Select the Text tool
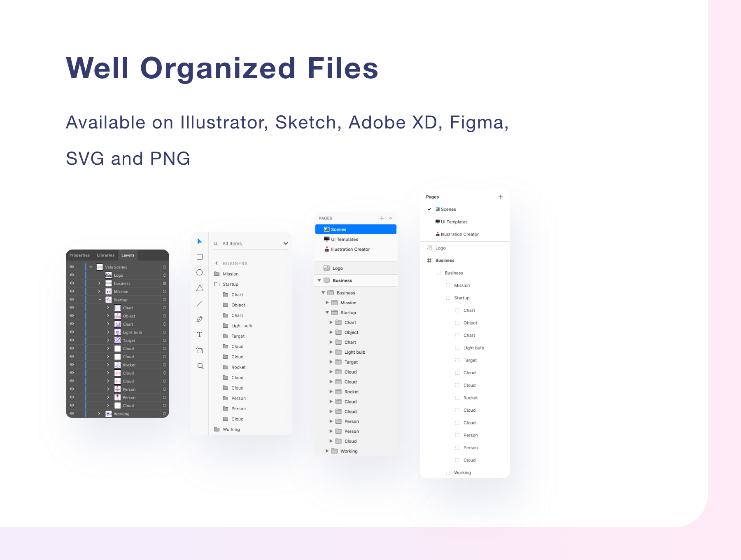This screenshot has height=560, width=741. coord(200,335)
